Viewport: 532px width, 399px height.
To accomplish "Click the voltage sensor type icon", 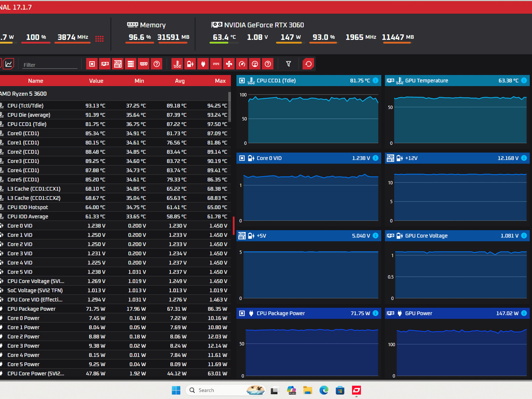I will click(190, 64).
